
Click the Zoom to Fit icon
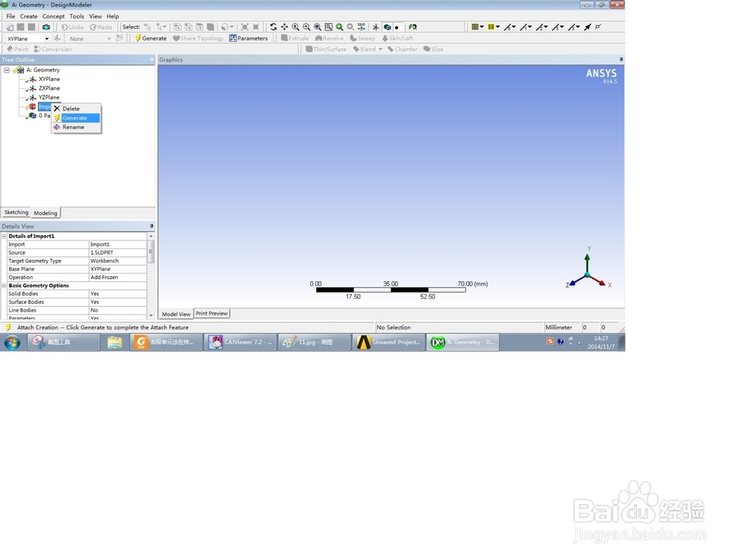click(317, 27)
